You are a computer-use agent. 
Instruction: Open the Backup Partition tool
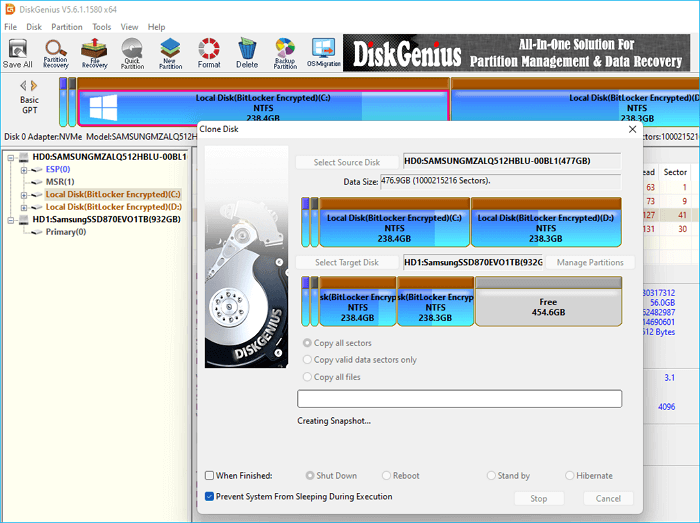pyautogui.click(x=285, y=52)
